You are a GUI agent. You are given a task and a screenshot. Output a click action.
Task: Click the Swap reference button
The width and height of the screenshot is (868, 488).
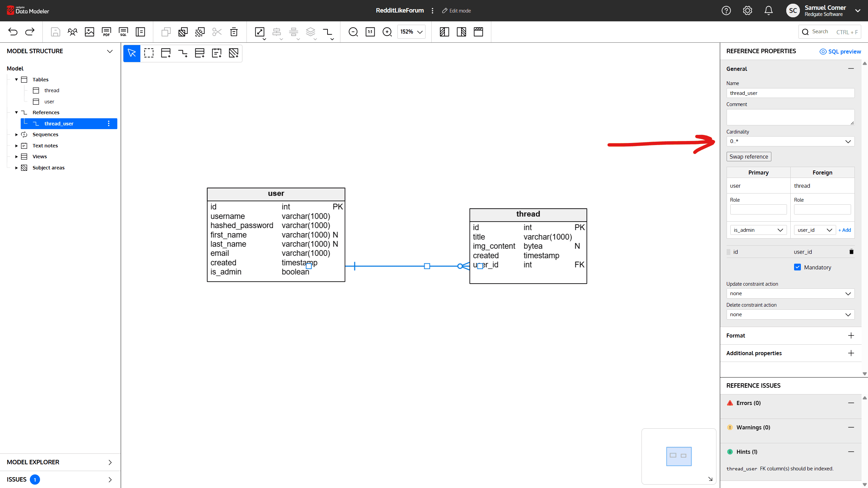(x=749, y=157)
